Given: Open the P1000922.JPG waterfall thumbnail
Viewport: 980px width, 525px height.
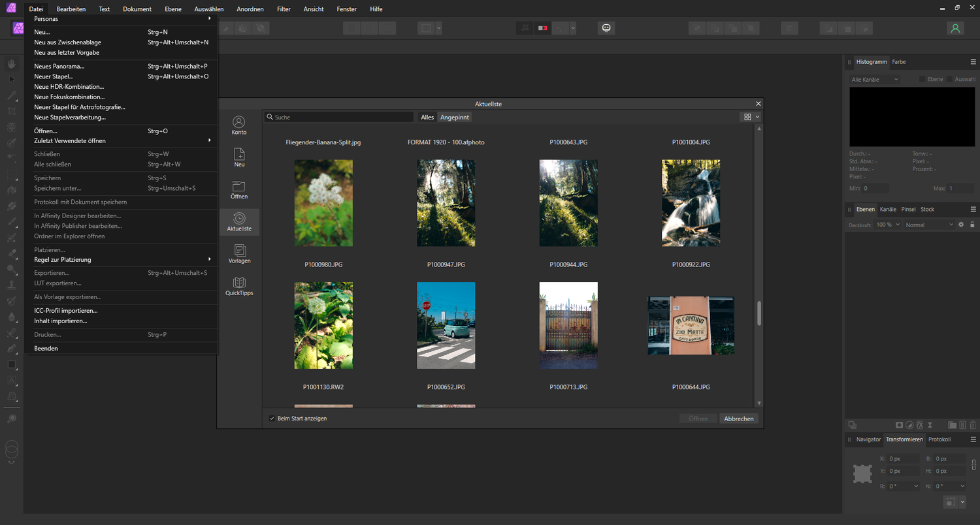Looking at the screenshot, I should (691, 203).
